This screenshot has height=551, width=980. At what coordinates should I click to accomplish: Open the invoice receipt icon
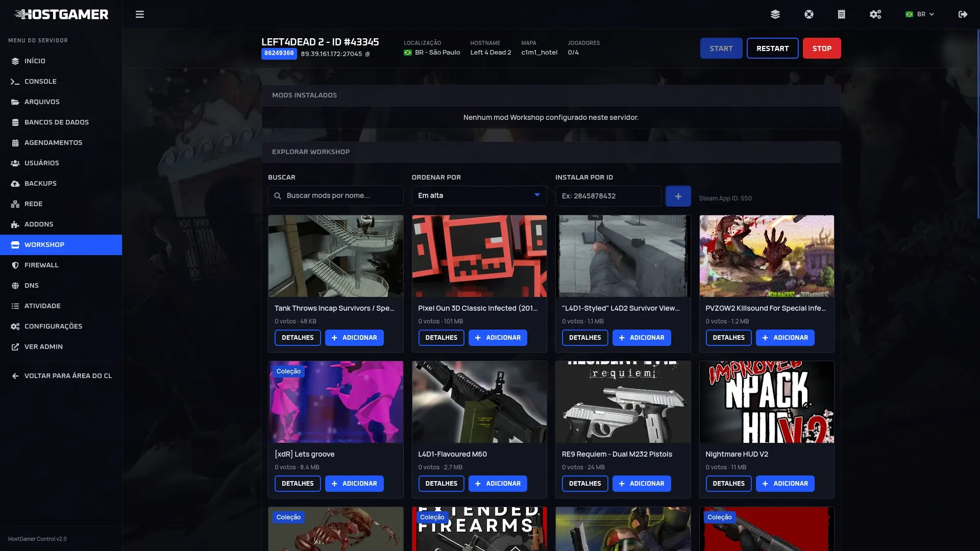point(841,14)
